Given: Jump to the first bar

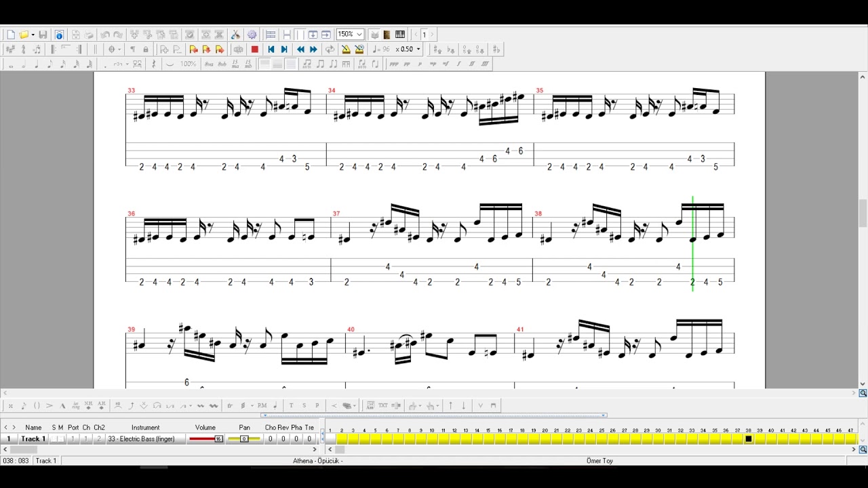Looking at the screenshot, I should tap(271, 49).
